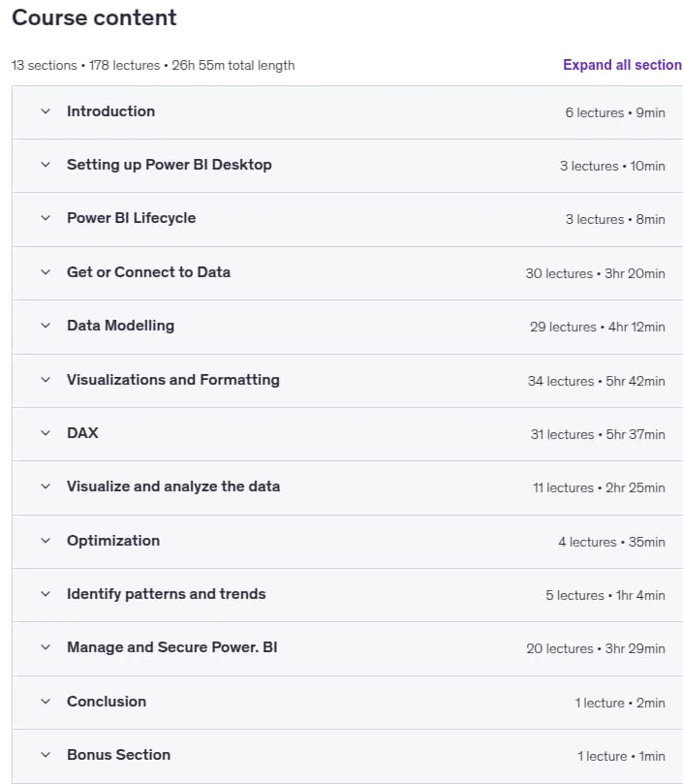The width and height of the screenshot is (683, 784).
Task: Toggle the DAX section chevron
Action: (x=46, y=433)
